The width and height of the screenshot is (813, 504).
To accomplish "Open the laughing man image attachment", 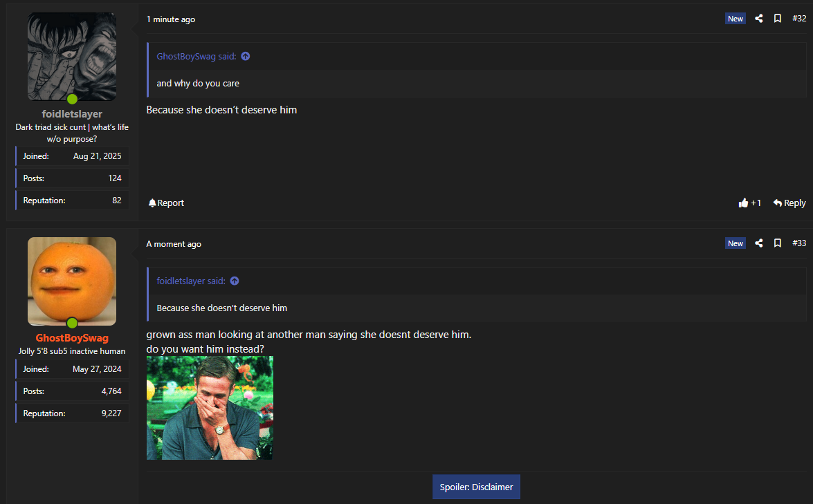I will pos(210,408).
